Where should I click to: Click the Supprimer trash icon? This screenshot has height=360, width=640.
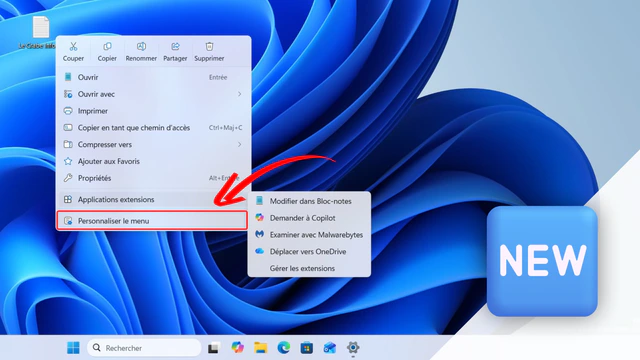(x=209, y=47)
